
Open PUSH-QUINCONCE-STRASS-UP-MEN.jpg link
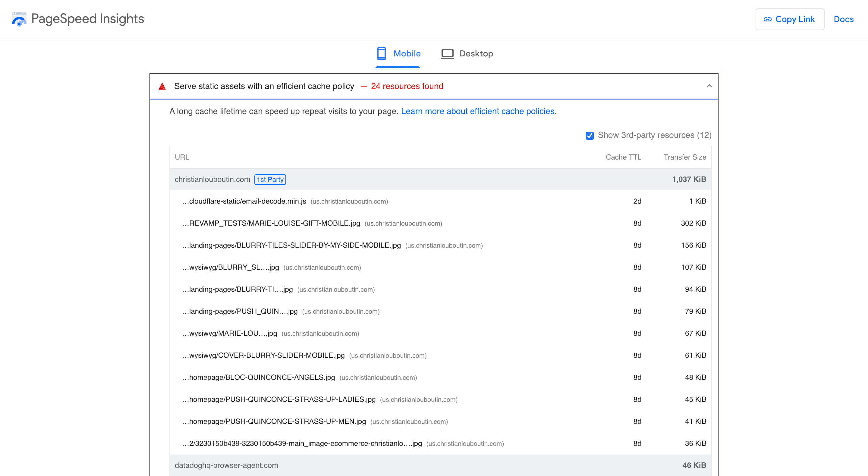click(x=274, y=421)
